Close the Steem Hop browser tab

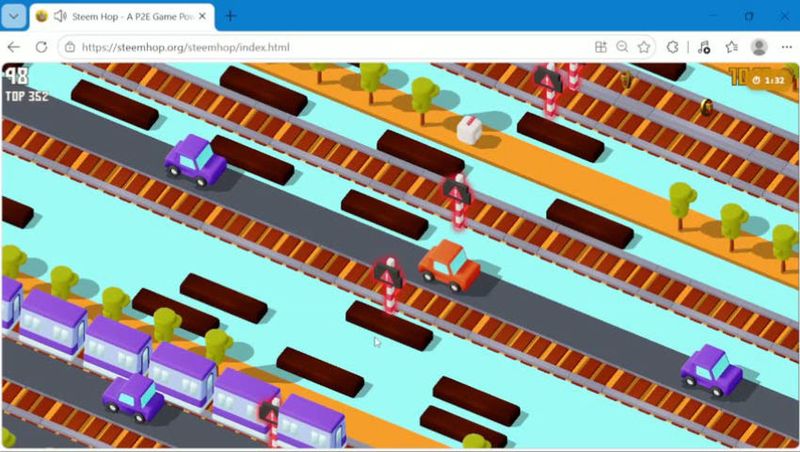pyautogui.click(x=202, y=16)
